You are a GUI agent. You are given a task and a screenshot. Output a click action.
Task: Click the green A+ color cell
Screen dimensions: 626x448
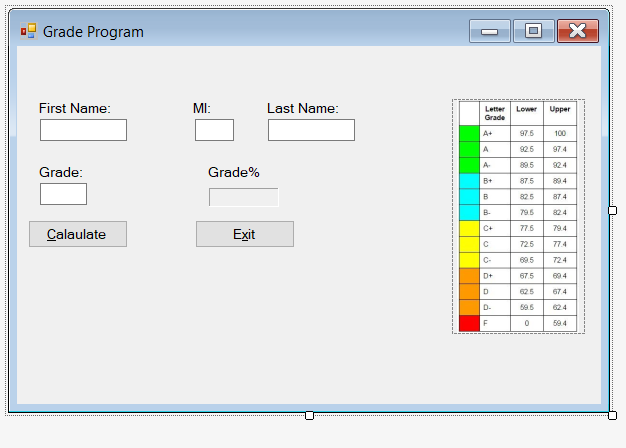(x=470, y=133)
